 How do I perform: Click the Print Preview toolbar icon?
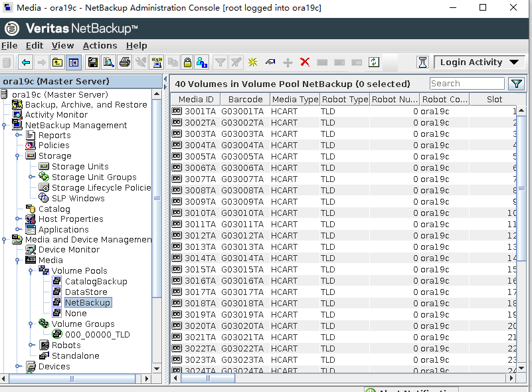pos(109,62)
